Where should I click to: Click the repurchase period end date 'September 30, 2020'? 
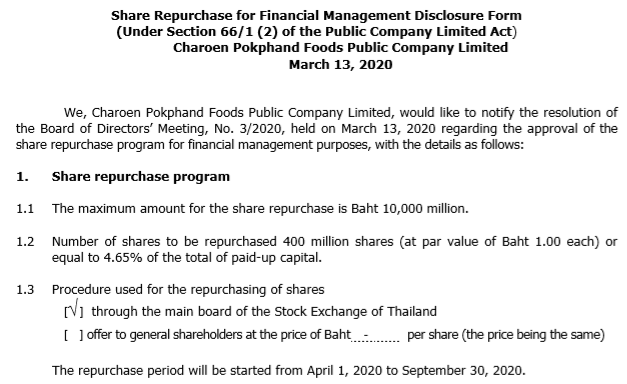coord(462,371)
